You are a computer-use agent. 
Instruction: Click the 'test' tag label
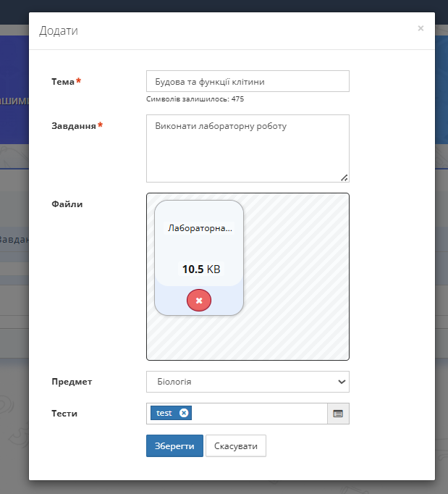tap(164, 413)
